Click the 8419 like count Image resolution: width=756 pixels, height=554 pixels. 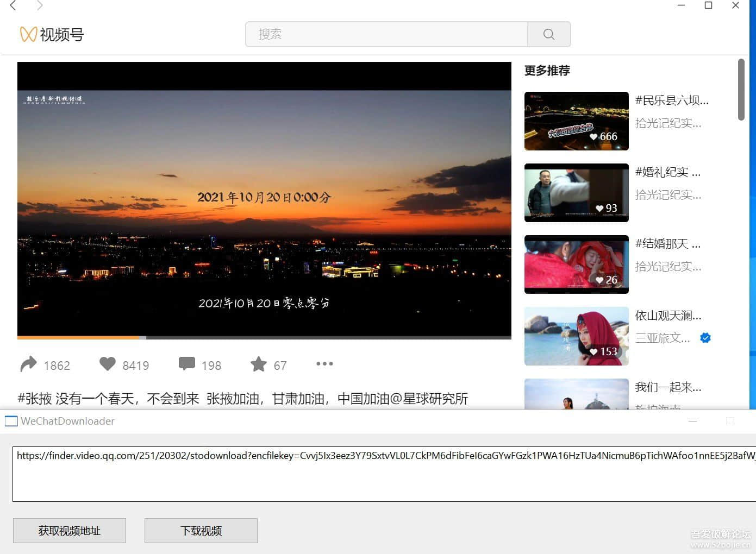click(136, 366)
